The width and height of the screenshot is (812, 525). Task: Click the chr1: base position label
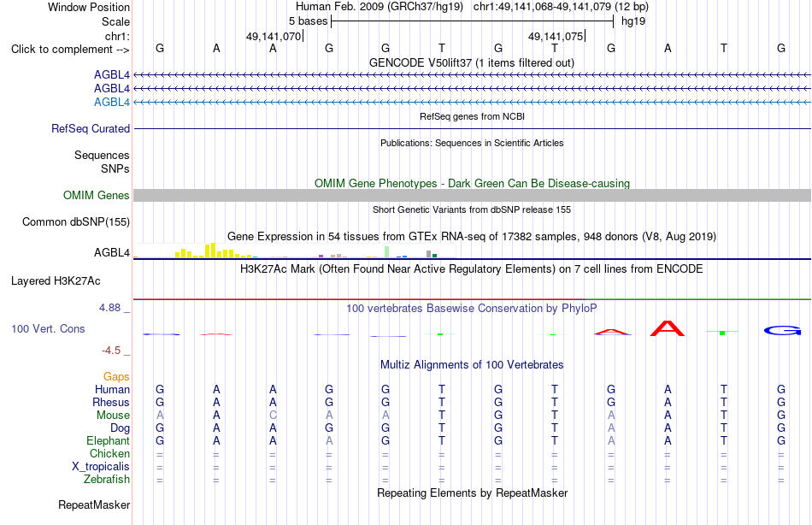tap(117, 36)
